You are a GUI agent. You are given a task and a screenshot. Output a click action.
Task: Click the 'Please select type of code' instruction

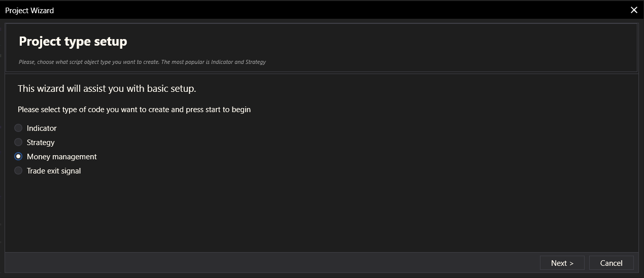click(x=134, y=109)
